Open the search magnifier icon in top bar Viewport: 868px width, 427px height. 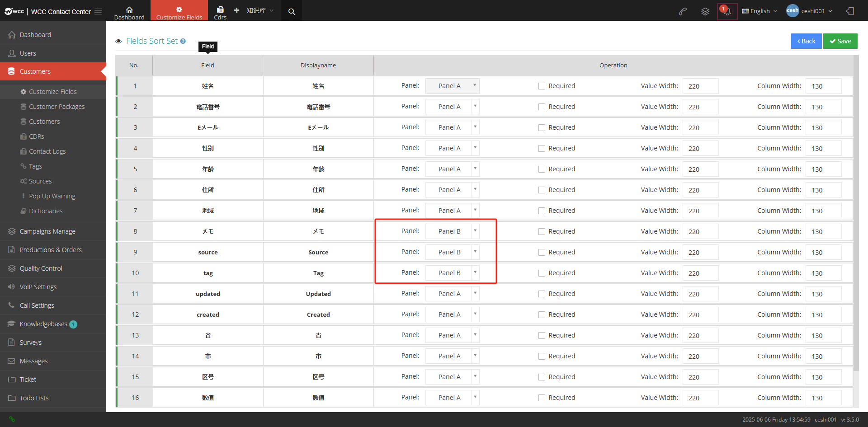point(292,11)
